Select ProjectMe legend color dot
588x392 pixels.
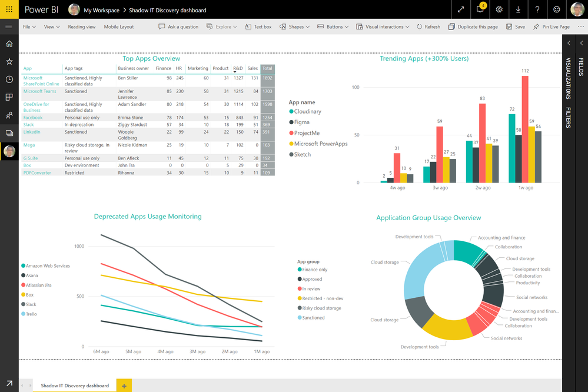tap(291, 133)
